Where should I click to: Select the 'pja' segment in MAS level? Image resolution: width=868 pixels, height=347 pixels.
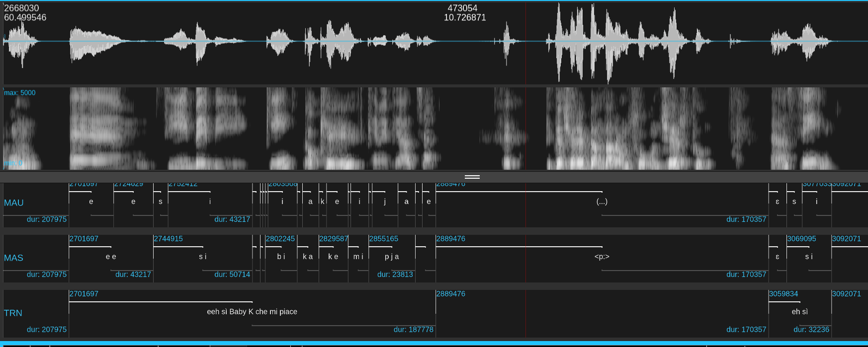coord(392,257)
